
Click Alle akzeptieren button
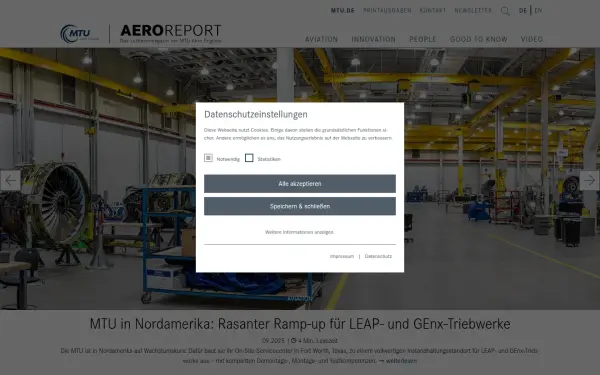300,184
